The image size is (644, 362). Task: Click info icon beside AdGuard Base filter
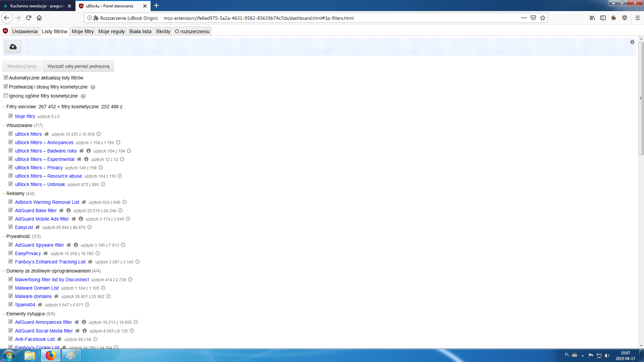pos(68,210)
